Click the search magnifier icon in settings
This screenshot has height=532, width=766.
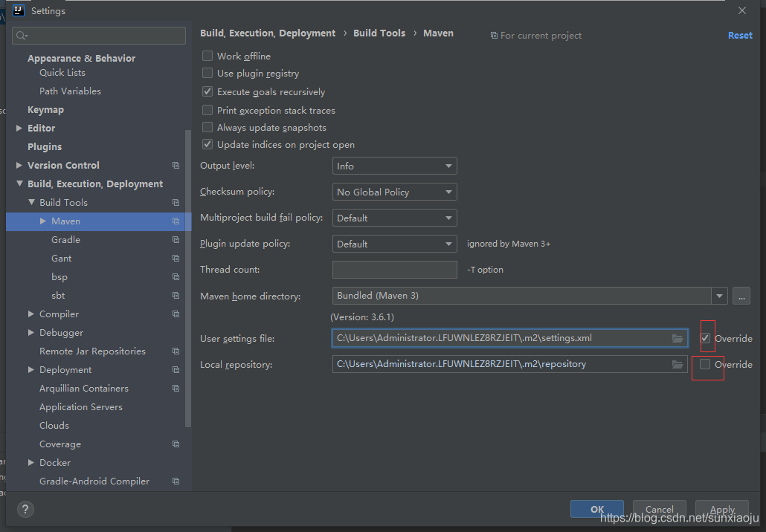[x=22, y=36]
